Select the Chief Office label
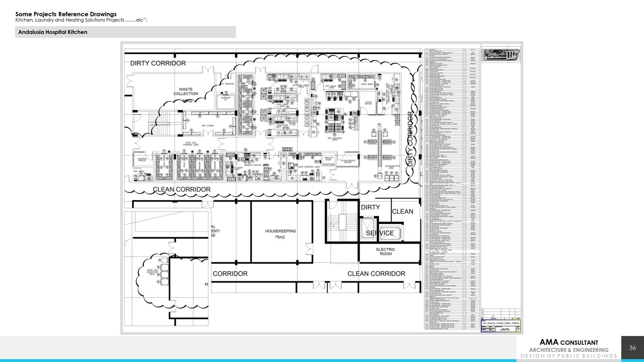Screen dimensions: 644x362 [x=368, y=103]
